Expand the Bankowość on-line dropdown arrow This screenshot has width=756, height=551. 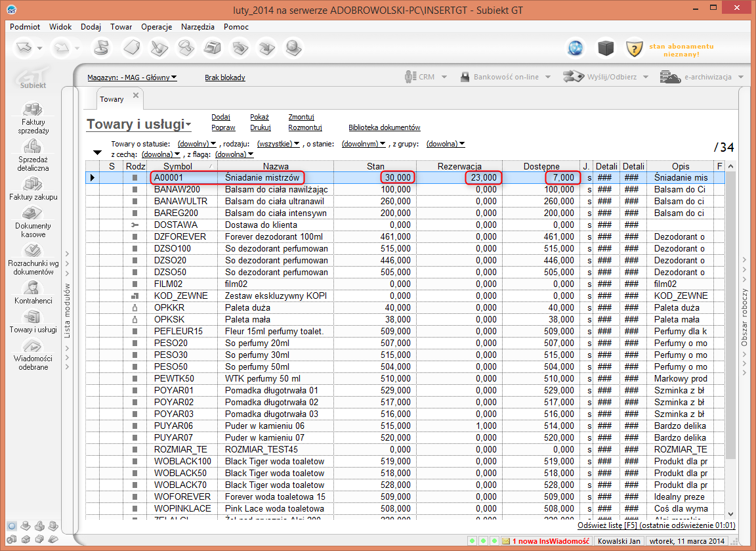click(548, 77)
